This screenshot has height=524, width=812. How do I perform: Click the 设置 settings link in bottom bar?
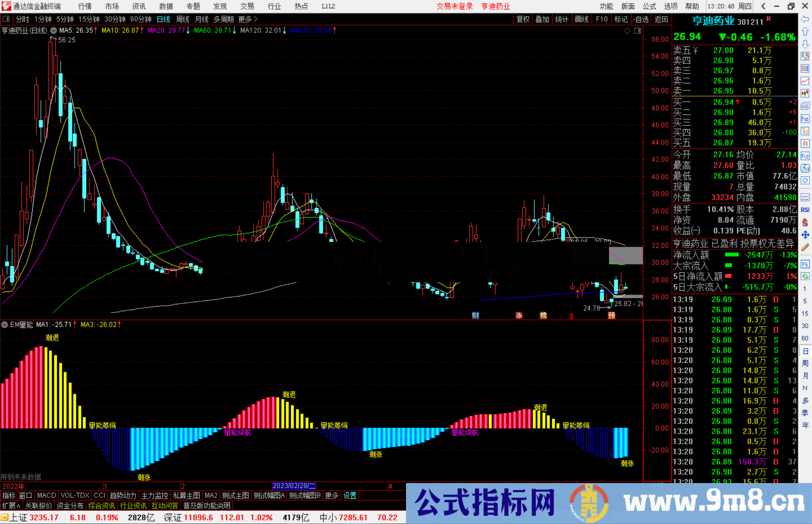coord(350,495)
